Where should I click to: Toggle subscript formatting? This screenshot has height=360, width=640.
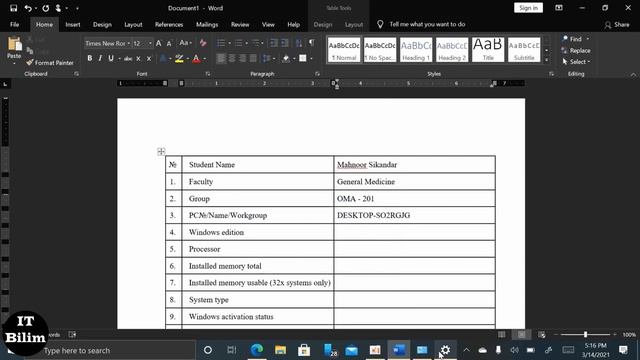[x=138, y=59]
